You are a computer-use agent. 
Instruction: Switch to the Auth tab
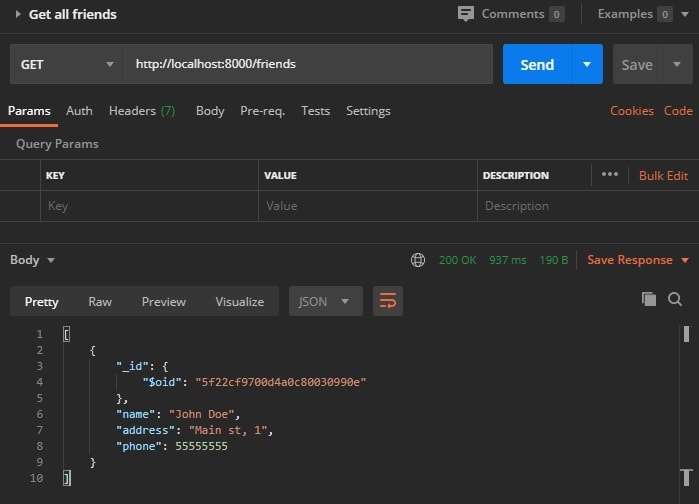coord(79,111)
